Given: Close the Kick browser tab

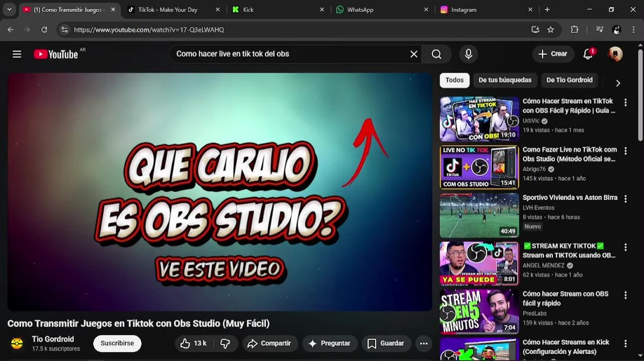Looking at the screenshot, I should [322, 10].
